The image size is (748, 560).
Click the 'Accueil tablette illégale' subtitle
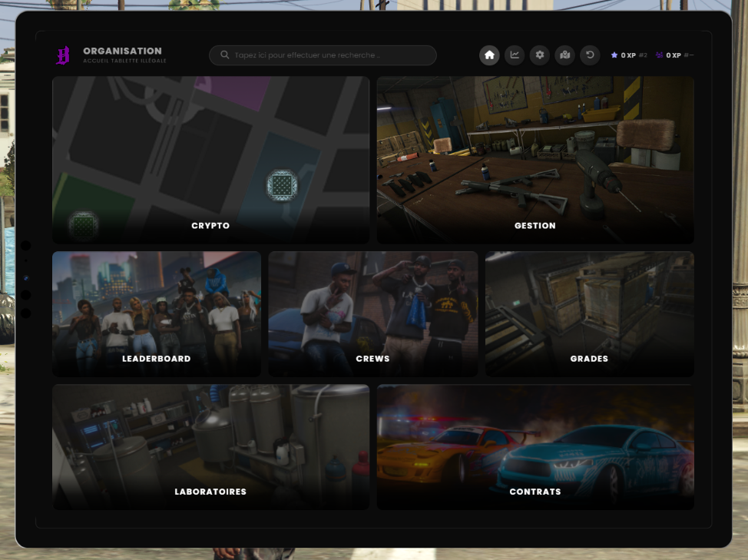tap(125, 61)
